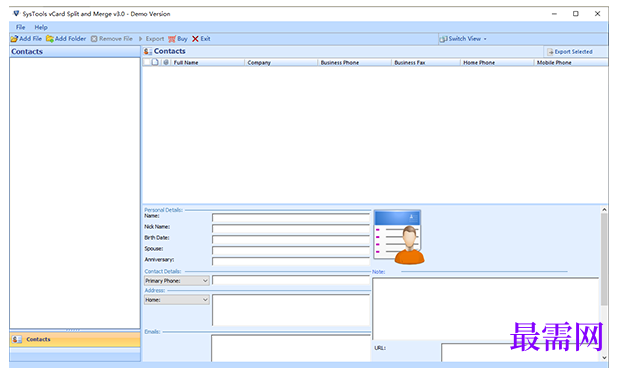Image resolution: width=622 pixels, height=368 pixels.
Task: Click the Add File toolbar icon
Action: pyautogui.click(x=14, y=39)
